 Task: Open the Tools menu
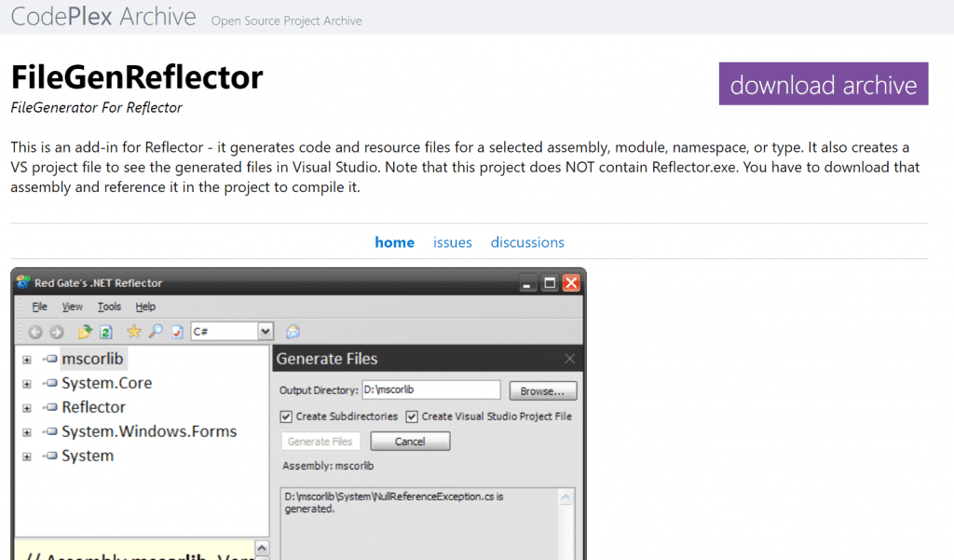tap(110, 307)
